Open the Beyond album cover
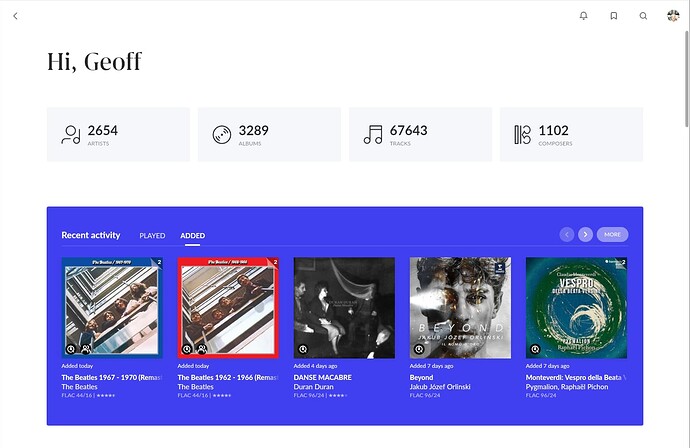Viewport: 690px width, 448px height. pyautogui.click(x=460, y=308)
